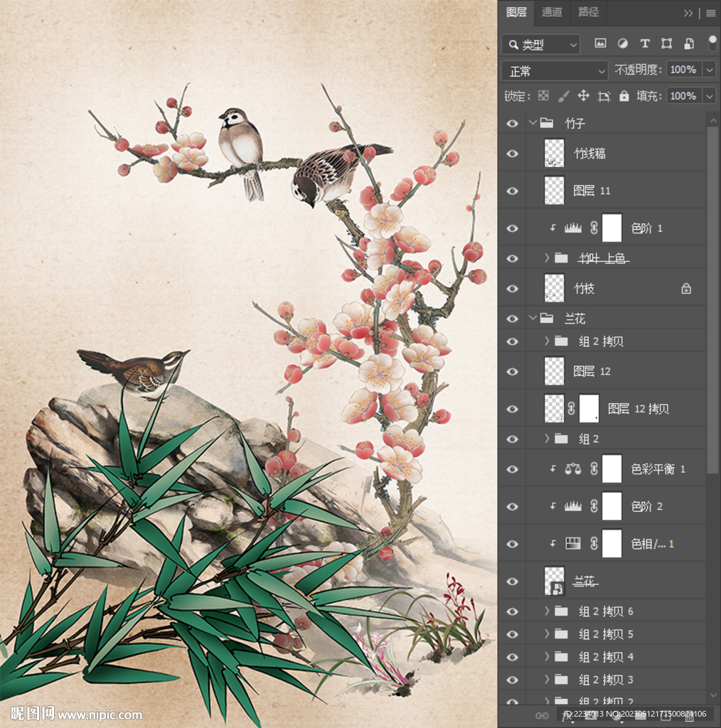Toggle layer filtering switch on/off

712,43
